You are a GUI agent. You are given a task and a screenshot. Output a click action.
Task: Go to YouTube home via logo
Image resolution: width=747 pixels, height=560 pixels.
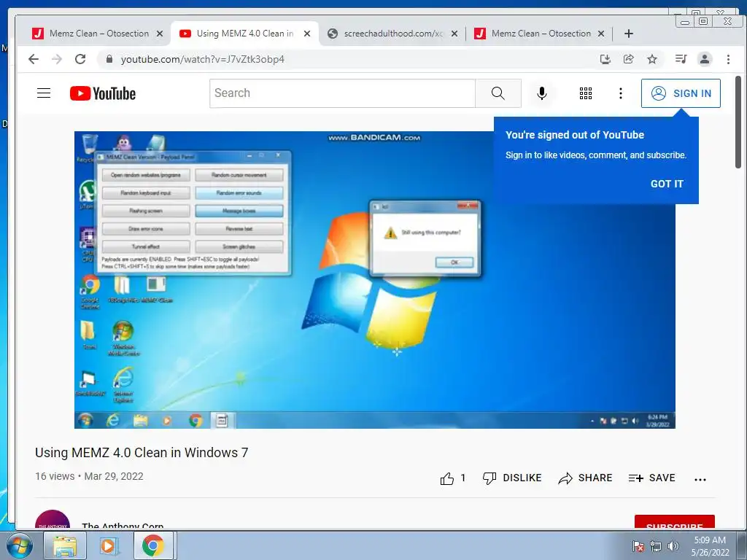tap(103, 93)
